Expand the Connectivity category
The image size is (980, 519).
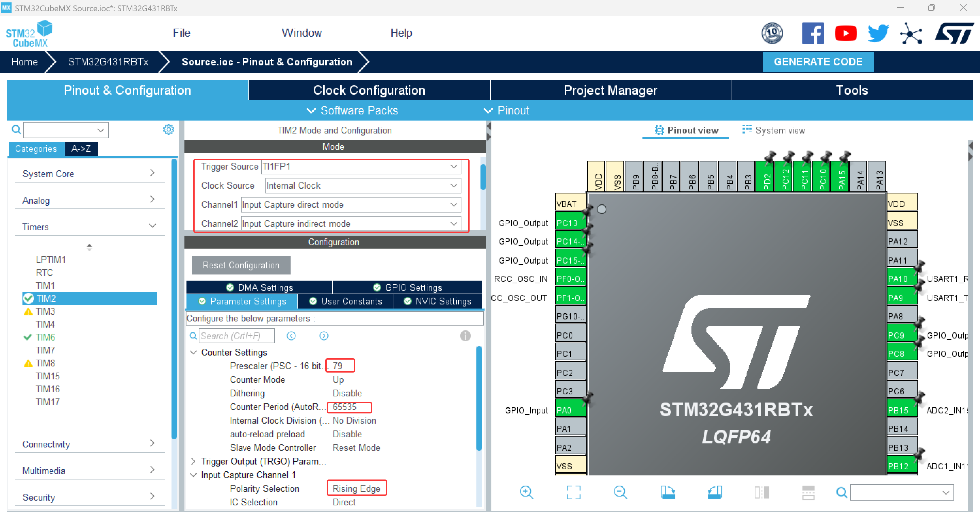[x=90, y=444]
